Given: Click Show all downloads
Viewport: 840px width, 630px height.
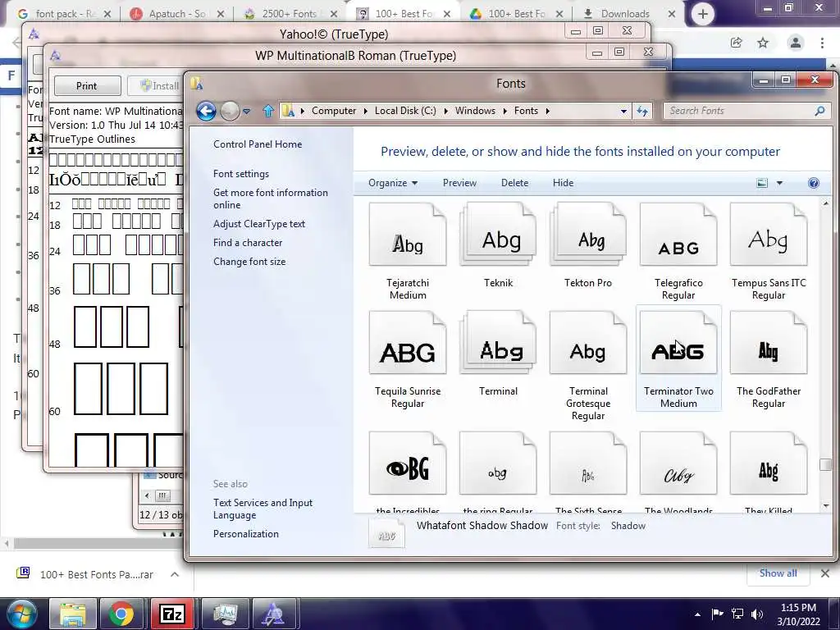Looking at the screenshot, I should [x=778, y=573].
